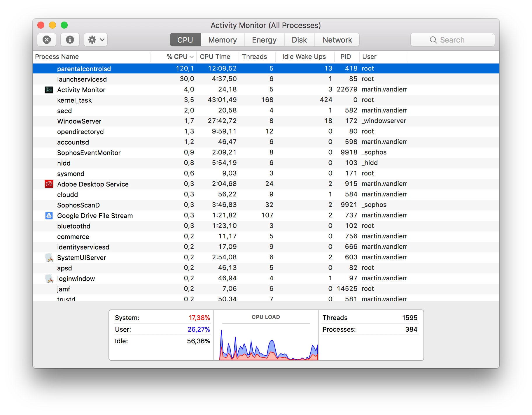Click the Threads count 1595
This screenshot has height=415, width=532.
tap(410, 318)
